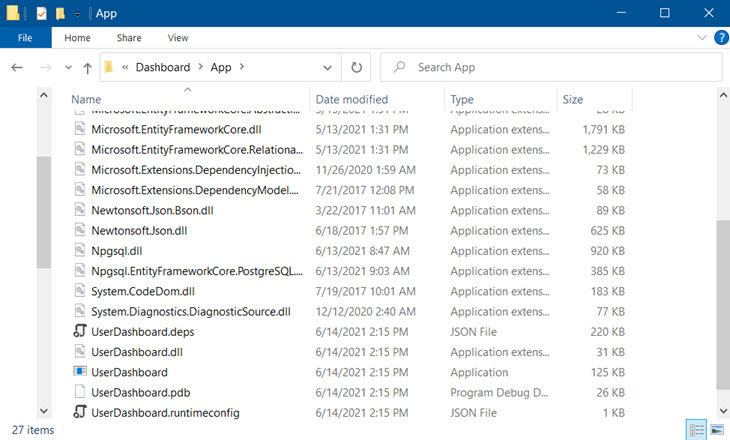Expand the chevron after Dashboard in path
This screenshot has height=440, width=730.
pyautogui.click(x=201, y=67)
